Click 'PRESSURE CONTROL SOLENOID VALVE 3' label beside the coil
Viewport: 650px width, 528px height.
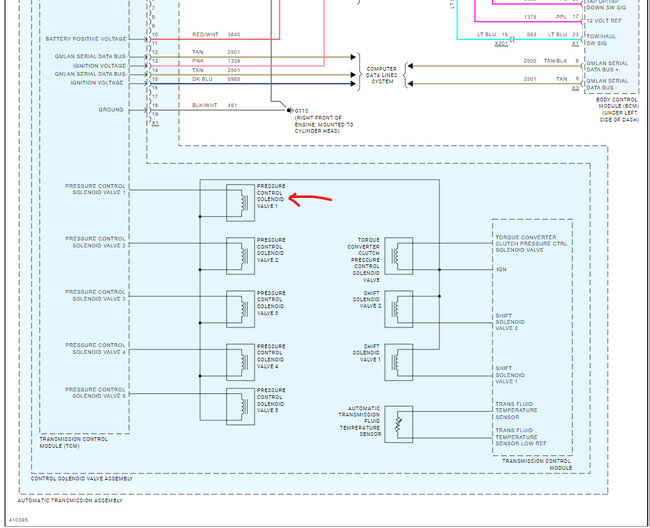pyautogui.click(x=271, y=303)
